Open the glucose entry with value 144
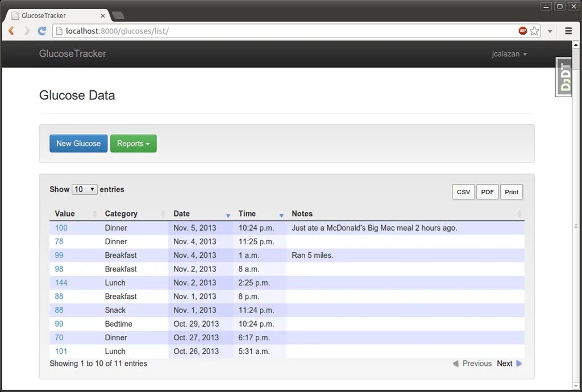 click(x=61, y=282)
